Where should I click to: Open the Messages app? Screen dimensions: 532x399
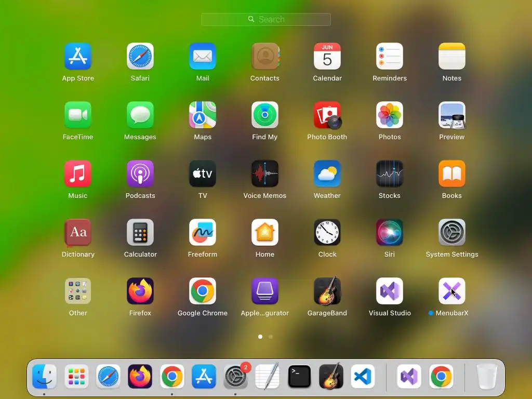pyautogui.click(x=140, y=115)
